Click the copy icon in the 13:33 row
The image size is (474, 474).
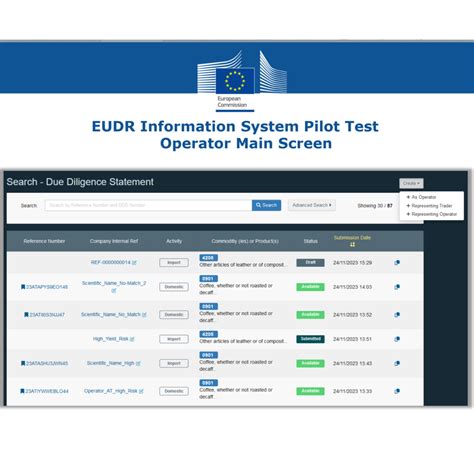(x=397, y=391)
